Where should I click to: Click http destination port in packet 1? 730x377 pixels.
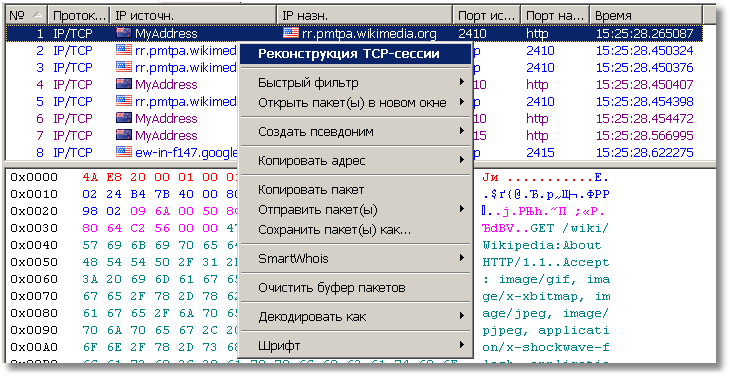[537, 34]
